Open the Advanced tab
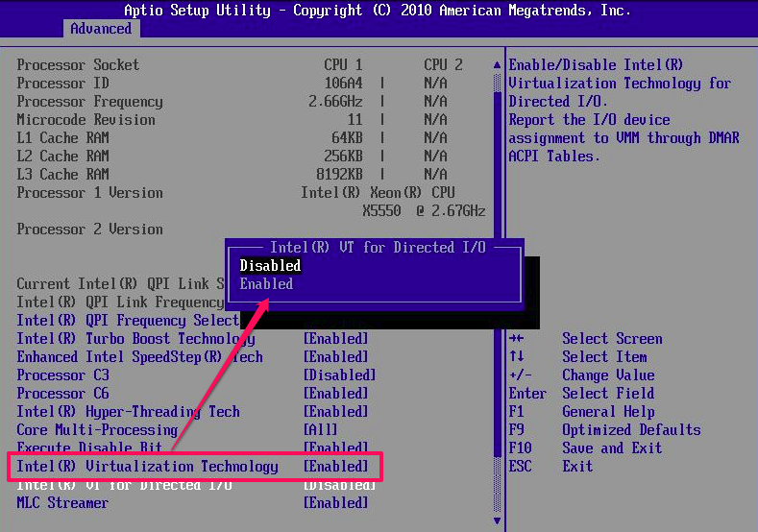The image size is (758, 532). 101,29
